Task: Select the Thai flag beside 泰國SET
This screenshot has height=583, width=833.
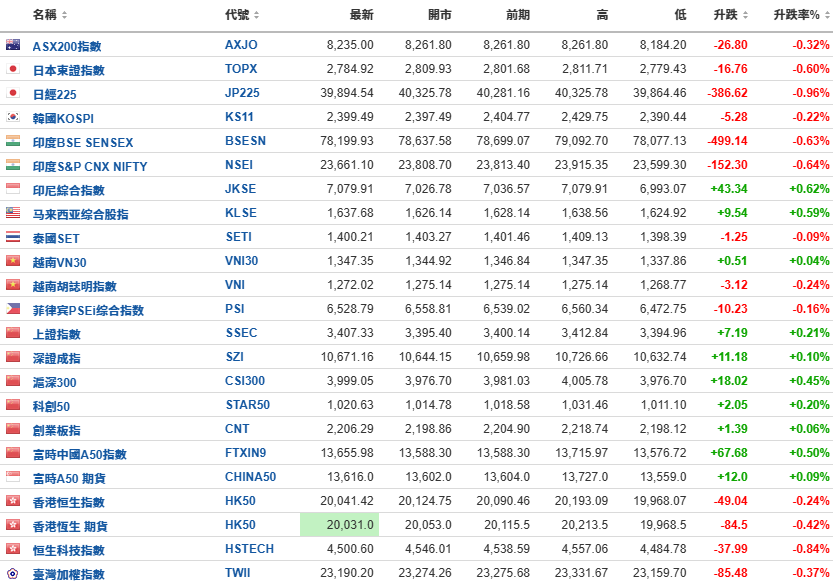Action: (13, 237)
